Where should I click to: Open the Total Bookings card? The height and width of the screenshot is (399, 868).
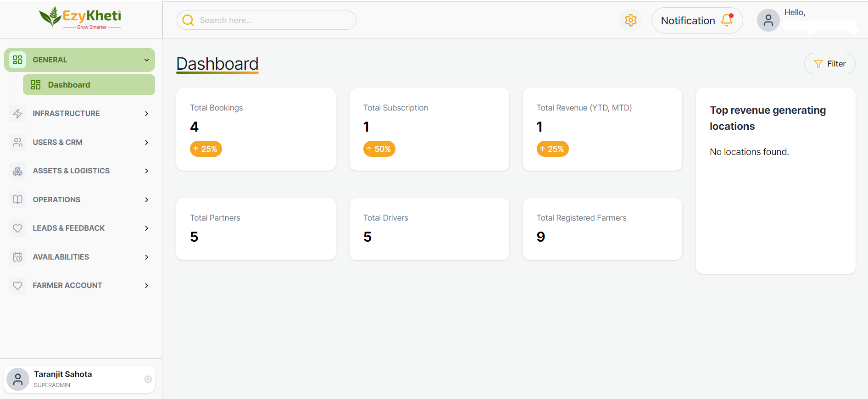(256, 129)
